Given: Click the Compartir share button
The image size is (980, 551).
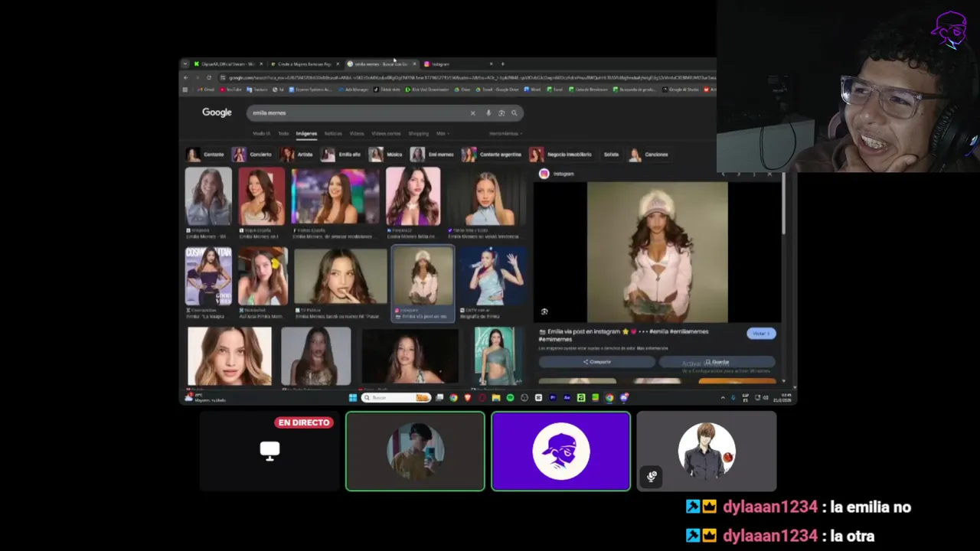Looking at the screenshot, I should pyautogui.click(x=597, y=362).
